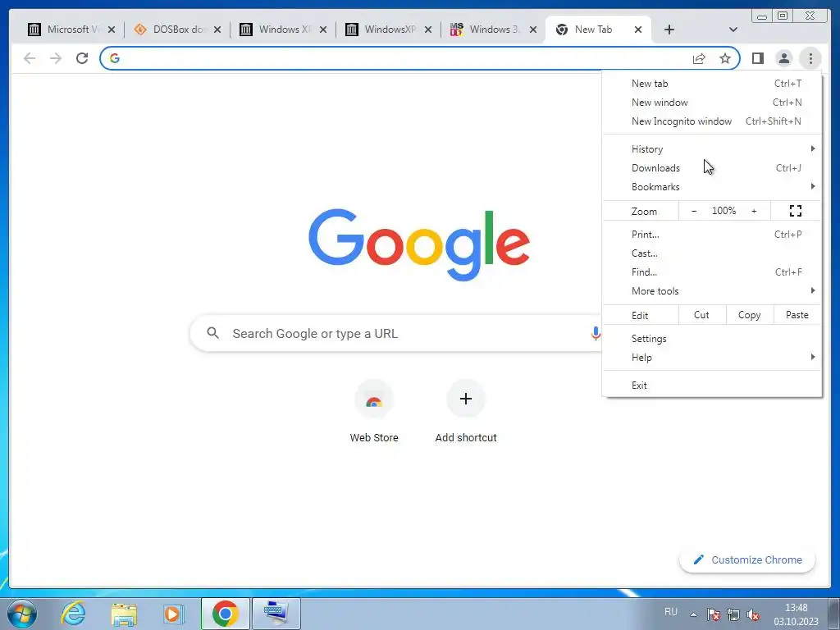Open the tab search chevron
The width and height of the screenshot is (840, 630).
point(733,30)
